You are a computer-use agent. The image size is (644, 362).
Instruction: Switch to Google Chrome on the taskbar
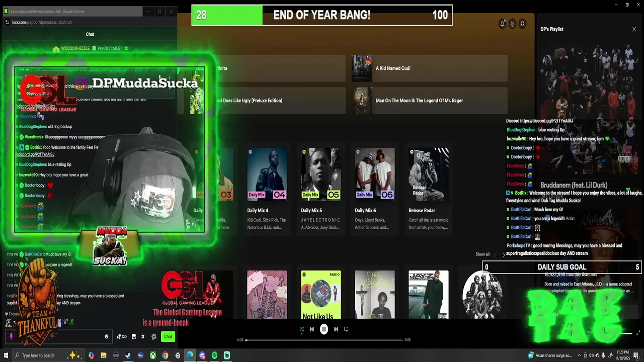click(165, 355)
